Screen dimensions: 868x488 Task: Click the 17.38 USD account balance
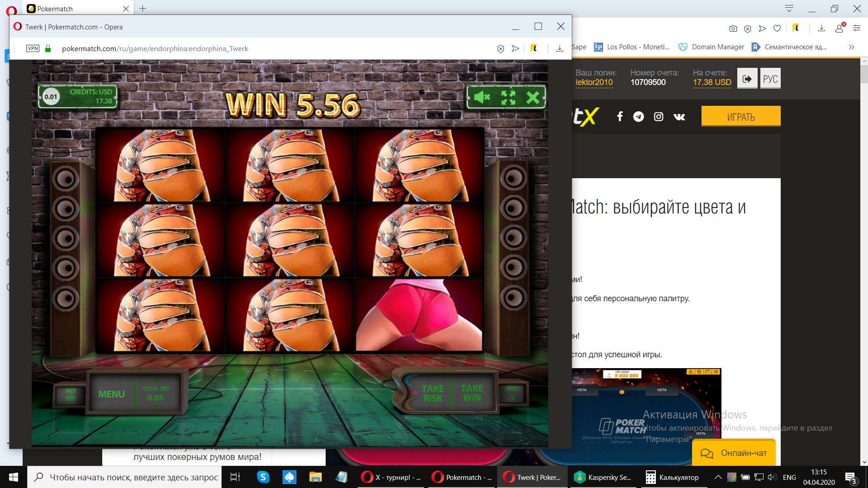pos(712,82)
